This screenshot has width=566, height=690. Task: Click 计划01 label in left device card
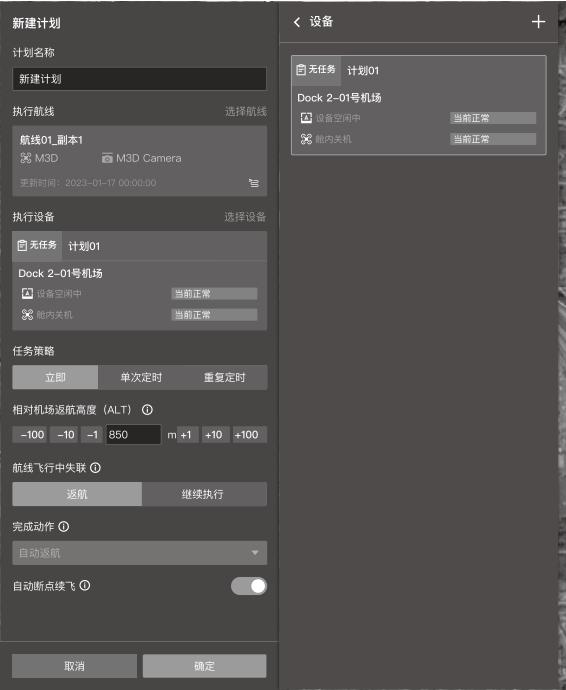[84, 246]
